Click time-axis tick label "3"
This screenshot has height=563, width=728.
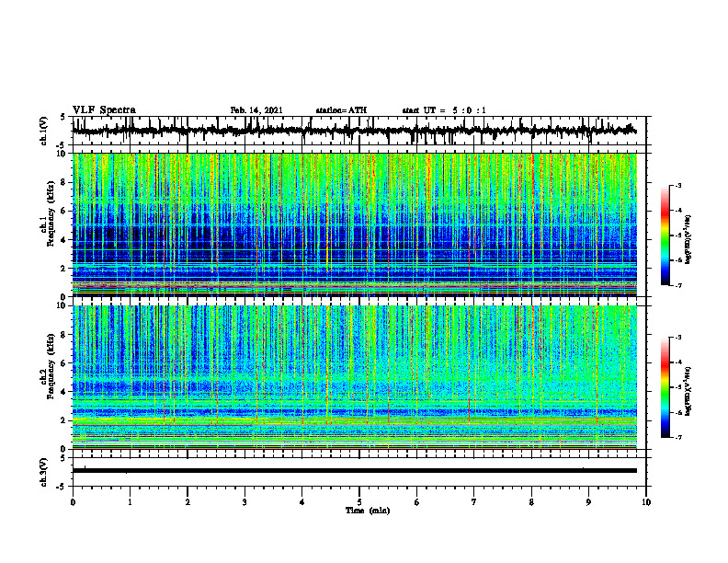click(x=245, y=502)
